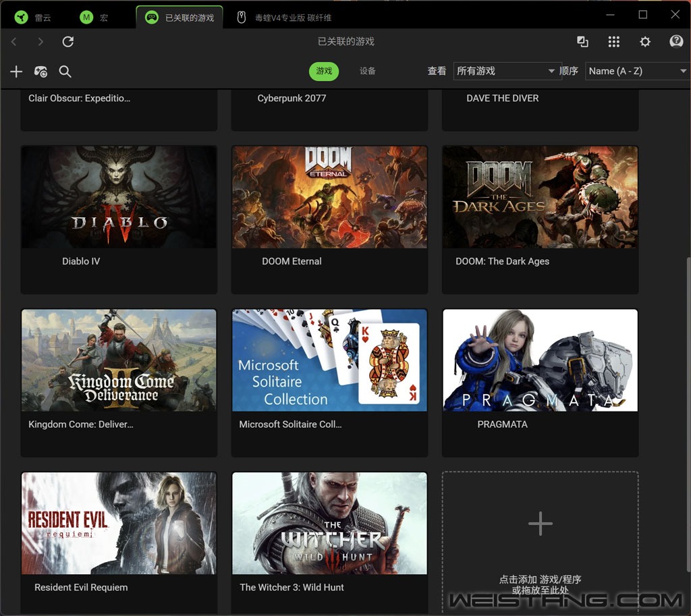The height and width of the screenshot is (616, 691).
Task: Select the Microsoft Solitaire Collection cover
Action: click(329, 360)
